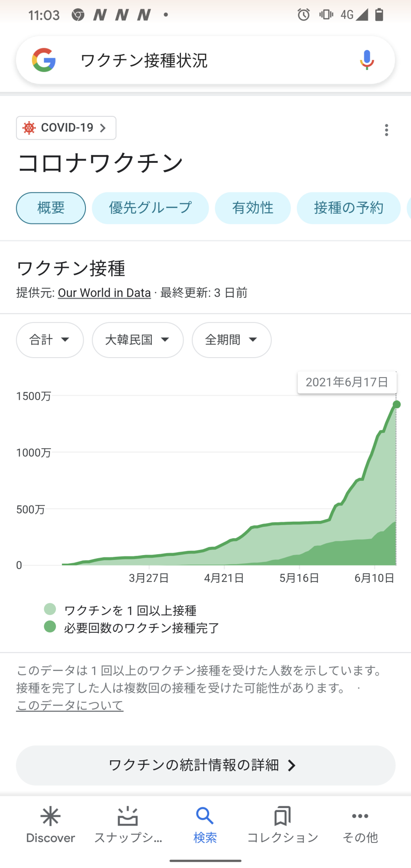This screenshot has width=411, height=868.
Task: Open the snapshot (スナップシ...) tab
Action: [x=128, y=824]
